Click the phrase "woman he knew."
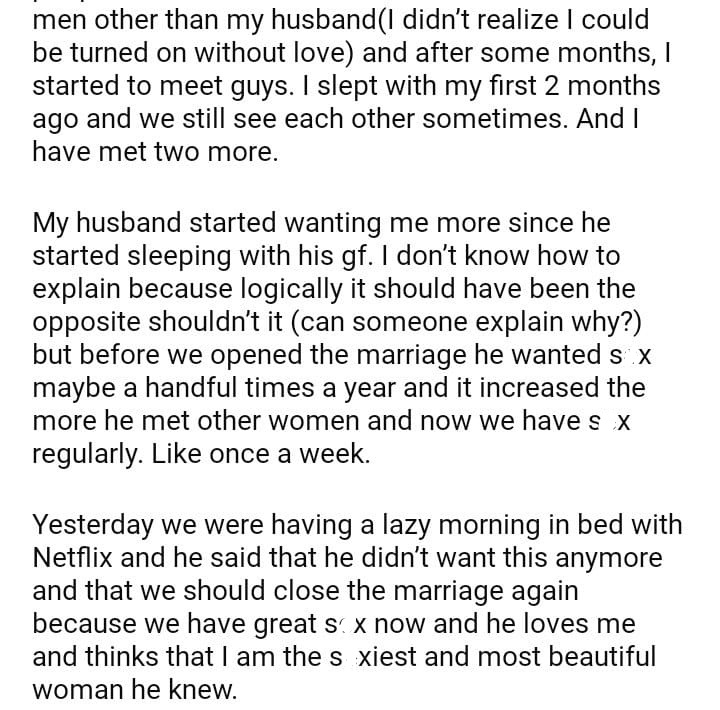 134,691
